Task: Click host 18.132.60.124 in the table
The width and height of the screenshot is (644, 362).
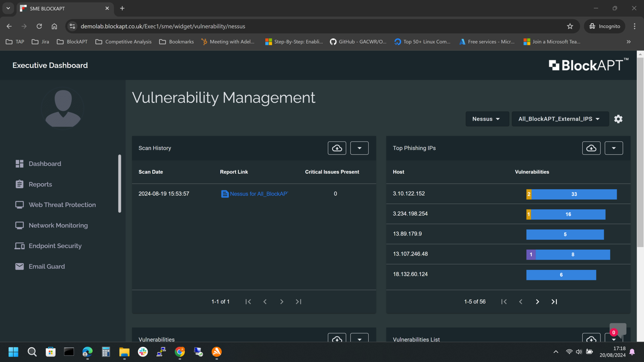Action: (410, 274)
